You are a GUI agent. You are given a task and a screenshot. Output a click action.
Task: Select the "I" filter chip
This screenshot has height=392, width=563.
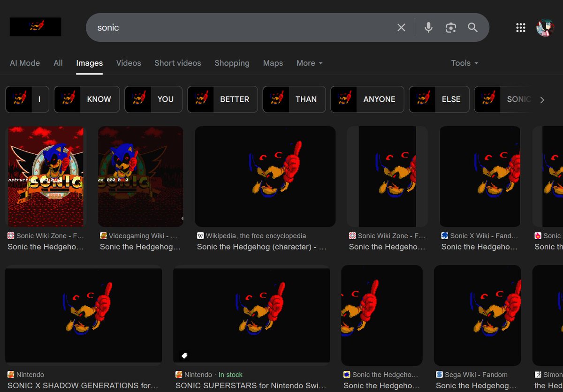(x=27, y=99)
